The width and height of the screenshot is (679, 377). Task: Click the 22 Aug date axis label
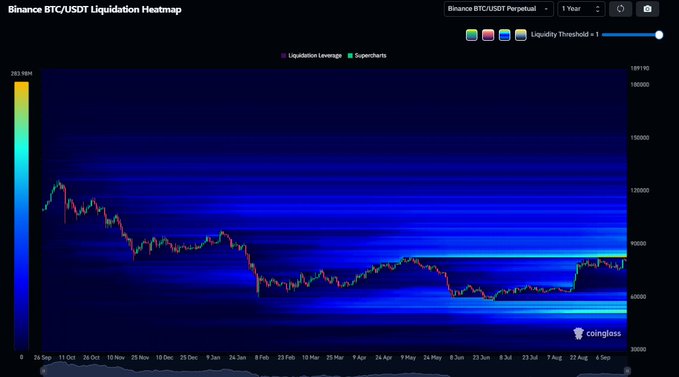(579, 358)
